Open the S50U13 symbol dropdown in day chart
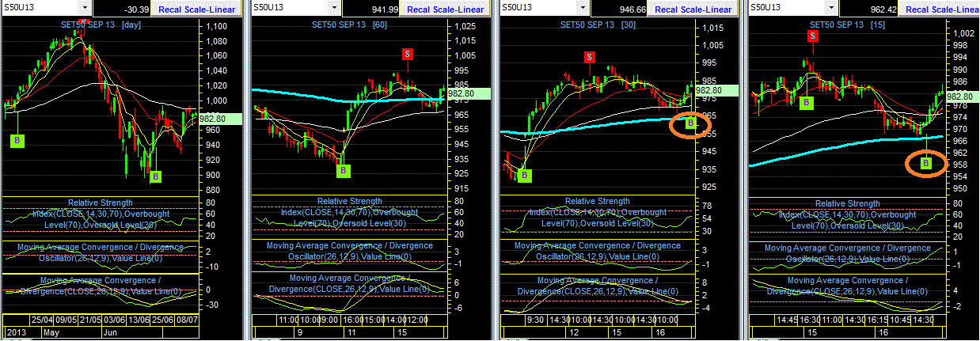Screen dimensions: 980x341 click(86, 8)
